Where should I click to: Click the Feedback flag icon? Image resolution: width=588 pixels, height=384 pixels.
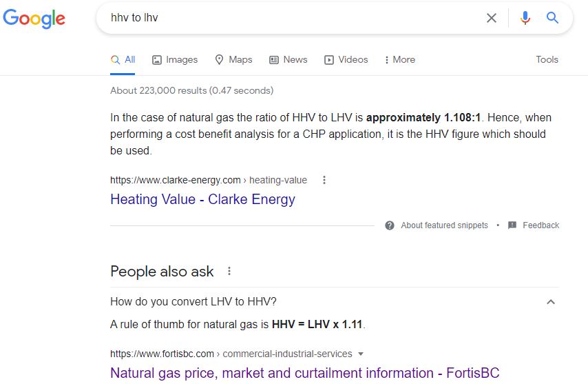[x=512, y=225]
